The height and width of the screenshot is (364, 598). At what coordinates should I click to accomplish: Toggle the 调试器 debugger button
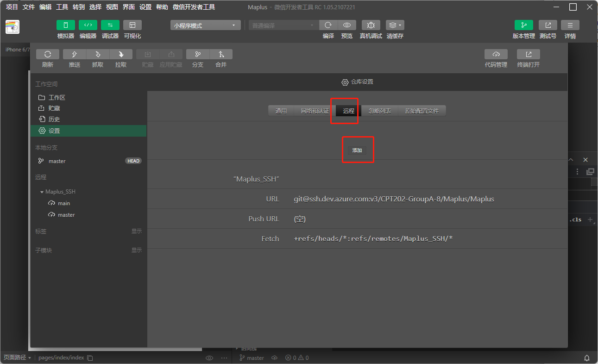tap(110, 25)
